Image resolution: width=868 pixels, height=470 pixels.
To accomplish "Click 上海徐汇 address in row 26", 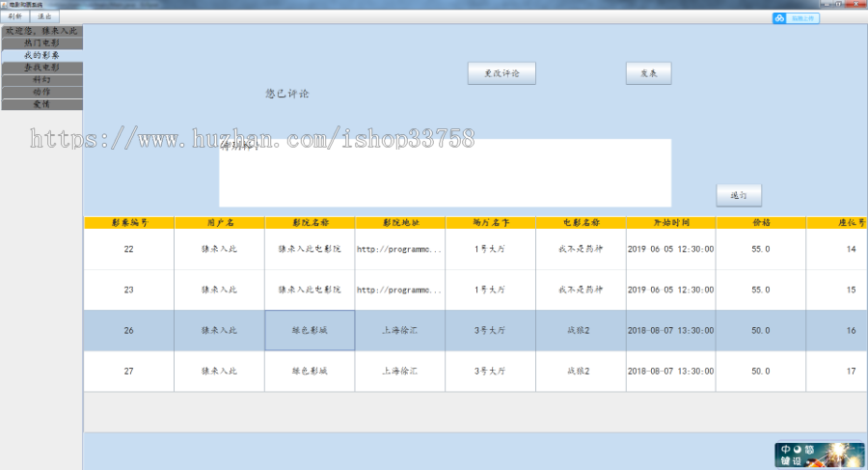I will pyautogui.click(x=400, y=330).
